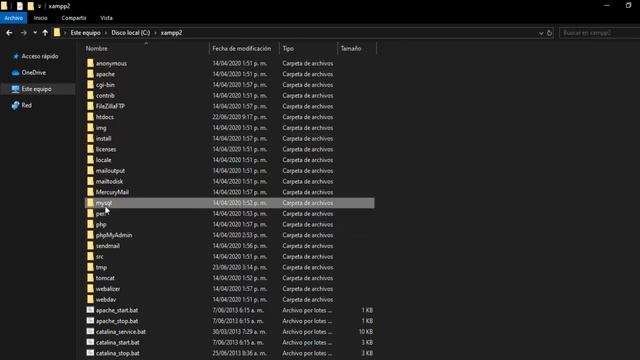Select the php folder icon
This screenshot has height=360, width=640.
tap(90, 224)
